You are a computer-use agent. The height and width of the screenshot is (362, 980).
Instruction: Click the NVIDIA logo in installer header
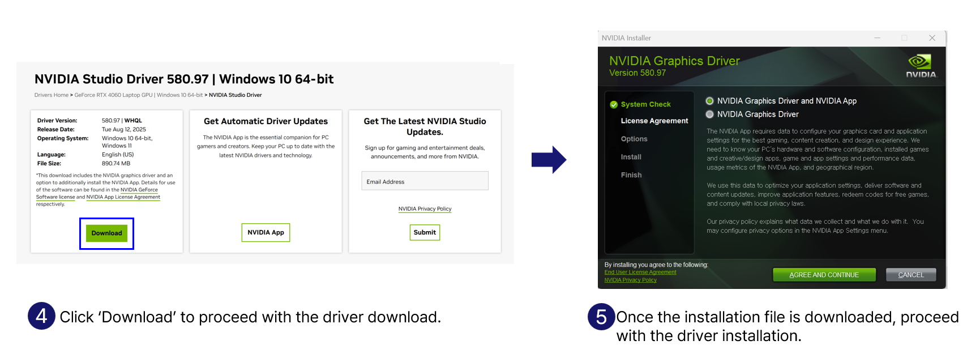[x=921, y=66]
